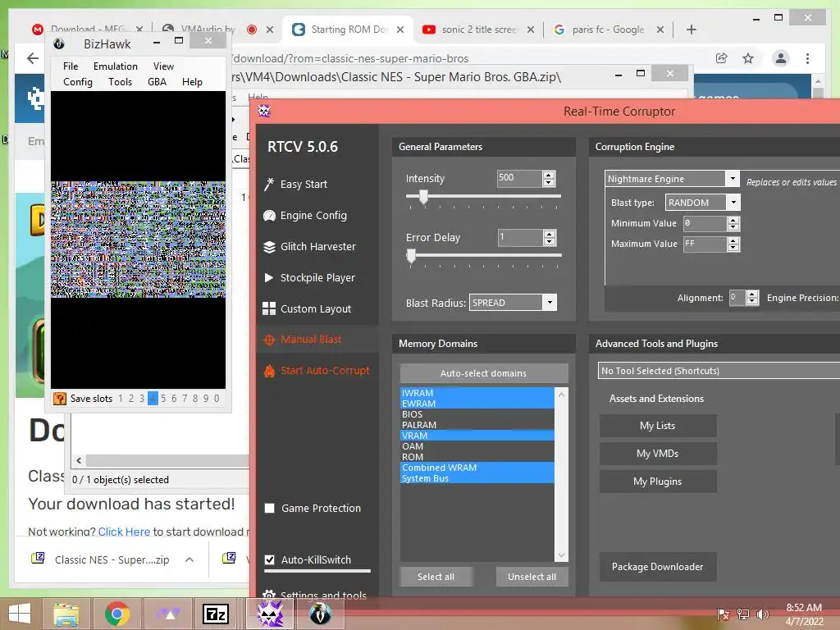Image resolution: width=840 pixels, height=630 pixels.
Task: Click volume speaker tray icon
Action: (762, 614)
